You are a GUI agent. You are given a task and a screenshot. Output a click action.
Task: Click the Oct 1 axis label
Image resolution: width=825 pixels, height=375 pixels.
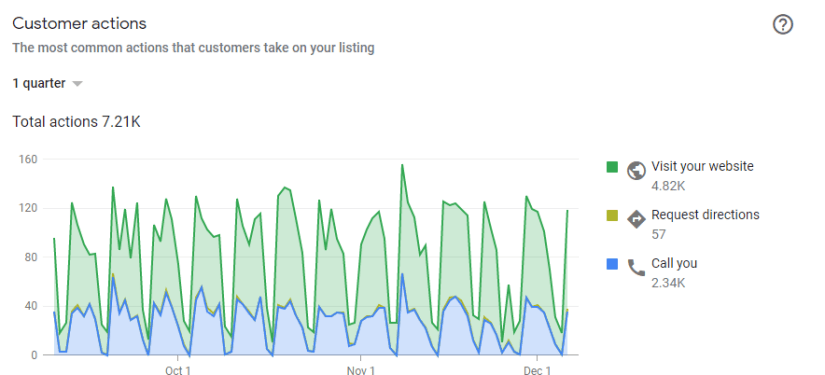click(178, 370)
